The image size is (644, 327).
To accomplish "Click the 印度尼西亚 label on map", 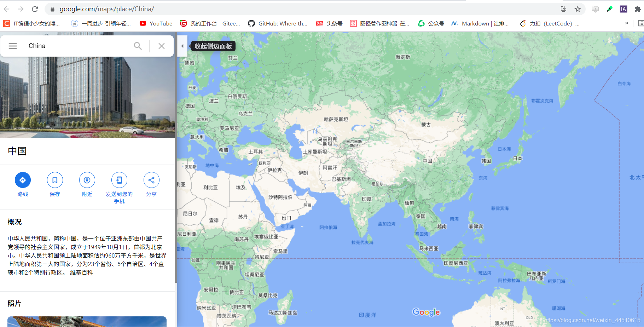I will click(x=456, y=264).
